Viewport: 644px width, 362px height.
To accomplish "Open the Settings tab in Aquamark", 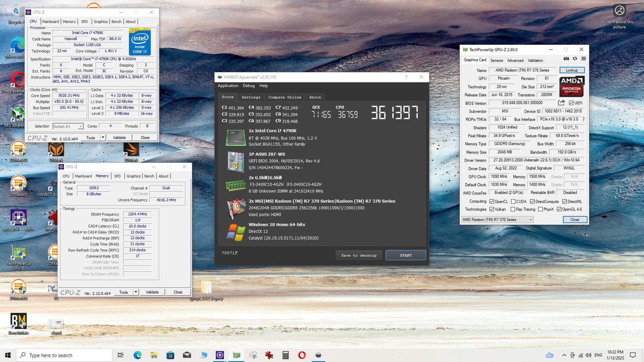I will (251, 97).
